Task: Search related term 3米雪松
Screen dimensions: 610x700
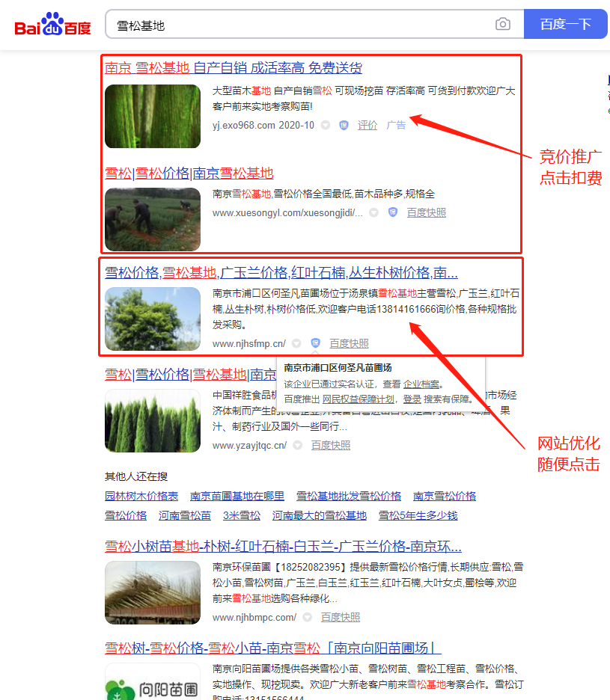Action: (x=242, y=515)
